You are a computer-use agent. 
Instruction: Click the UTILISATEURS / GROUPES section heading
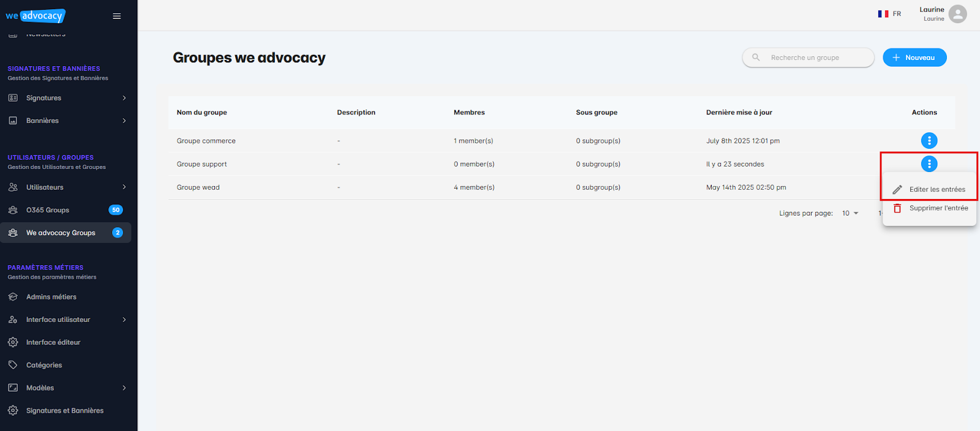point(51,157)
